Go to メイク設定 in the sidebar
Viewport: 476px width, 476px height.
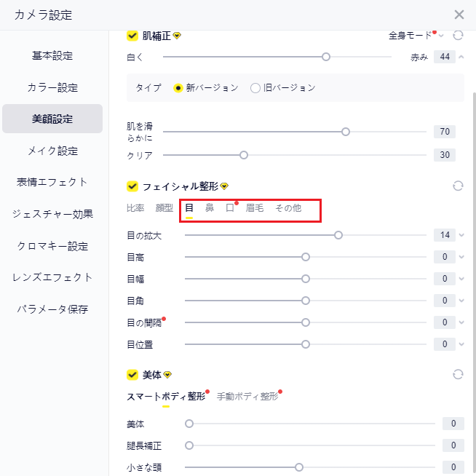[52, 151]
